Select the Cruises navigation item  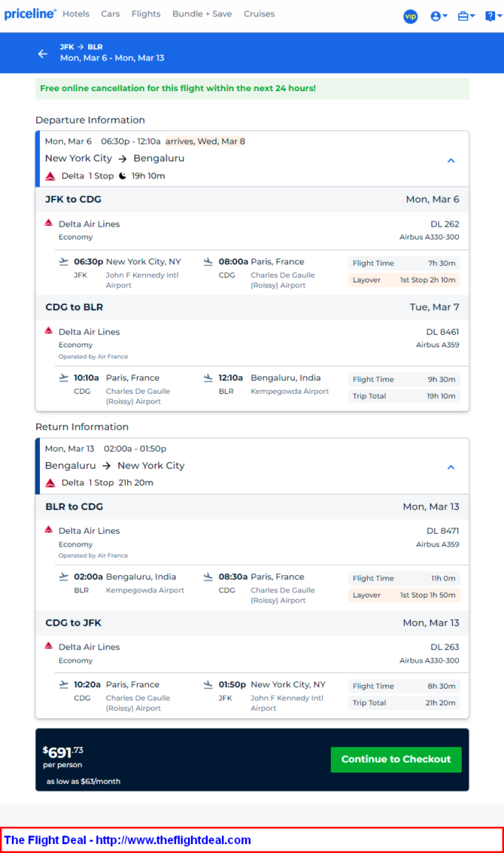pos(259,14)
